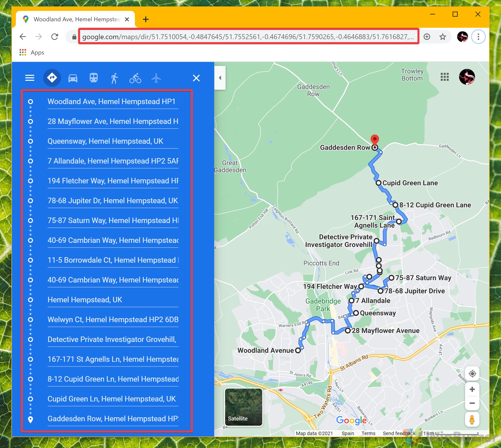Open the Google apps grid
Viewport: 501px width, 448px height.
pos(444,77)
